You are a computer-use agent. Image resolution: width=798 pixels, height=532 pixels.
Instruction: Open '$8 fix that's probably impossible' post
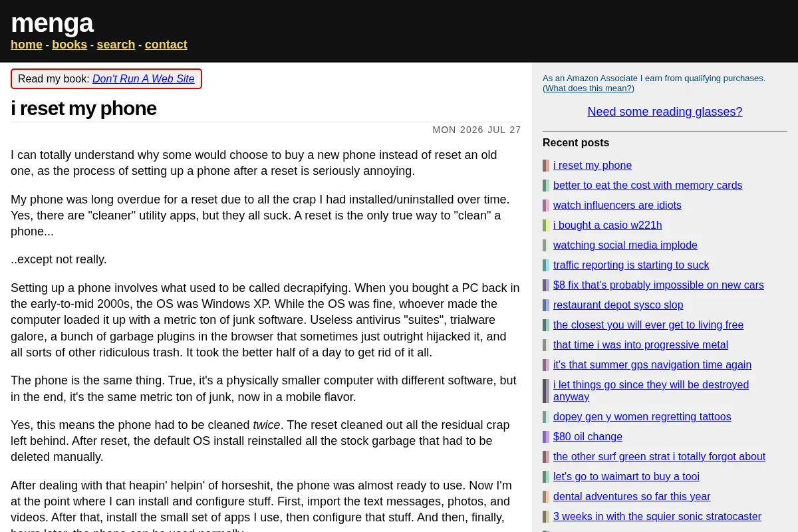coord(658,285)
